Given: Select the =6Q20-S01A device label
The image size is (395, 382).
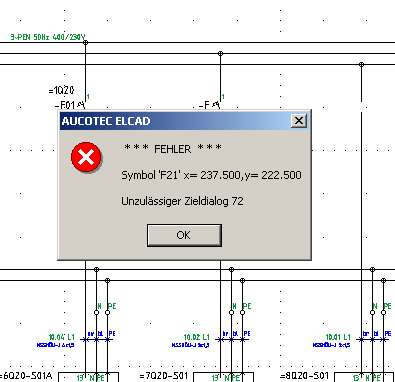Looking at the screenshot, I should 27,376.
